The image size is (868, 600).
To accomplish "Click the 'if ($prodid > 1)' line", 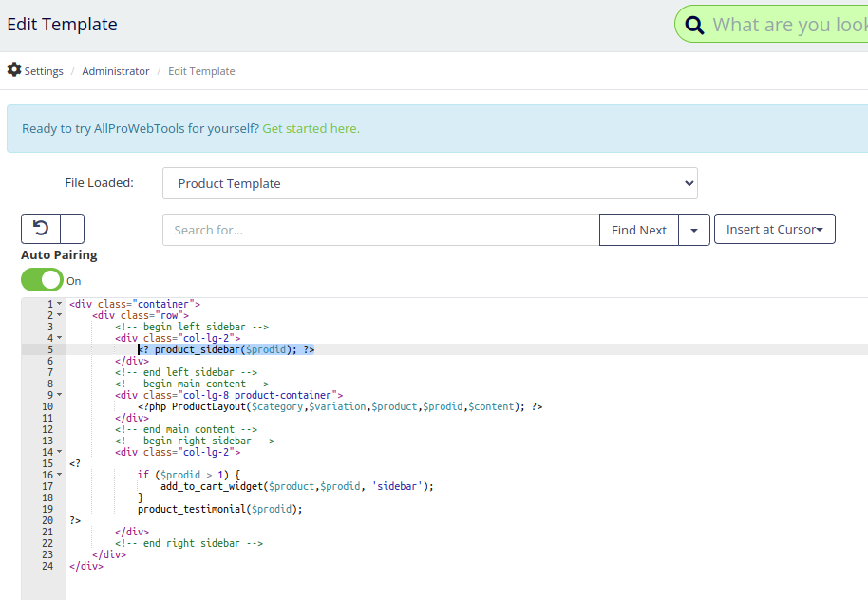I will pyautogui.click(x=189, y=475).
